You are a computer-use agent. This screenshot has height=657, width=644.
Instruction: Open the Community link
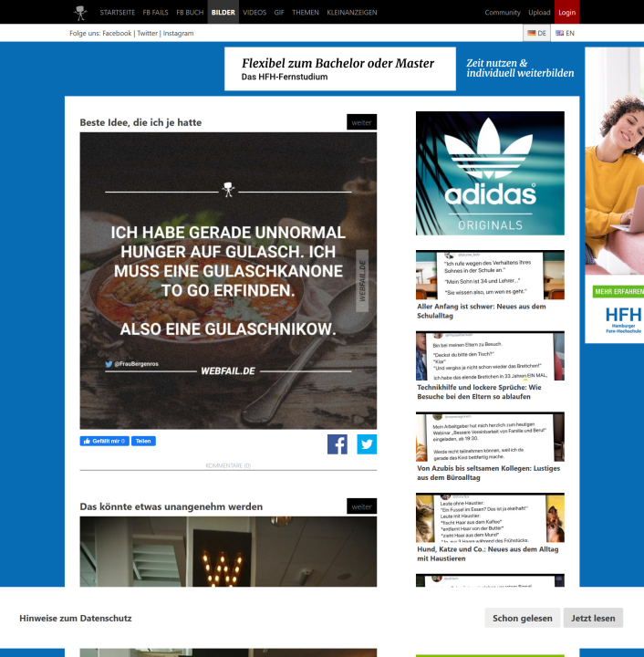(503, 13)
